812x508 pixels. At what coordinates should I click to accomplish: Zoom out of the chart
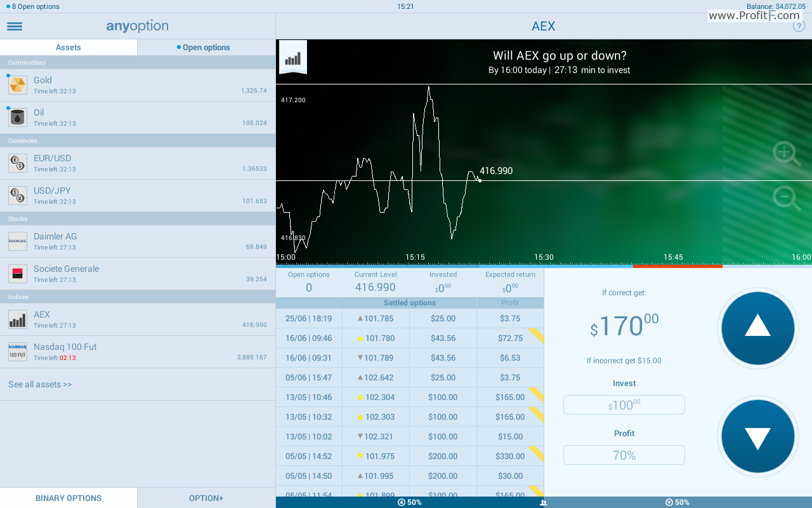click(786, 198)
